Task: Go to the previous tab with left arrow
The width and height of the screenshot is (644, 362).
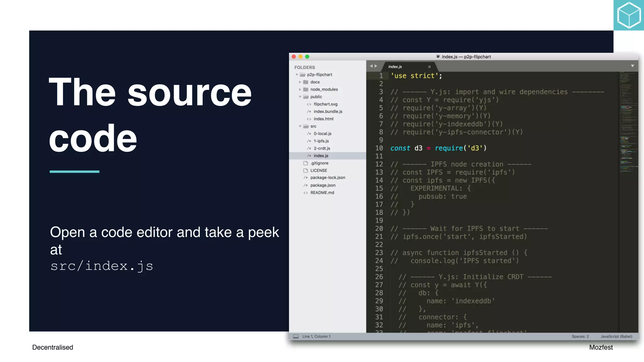Action: 371,66
